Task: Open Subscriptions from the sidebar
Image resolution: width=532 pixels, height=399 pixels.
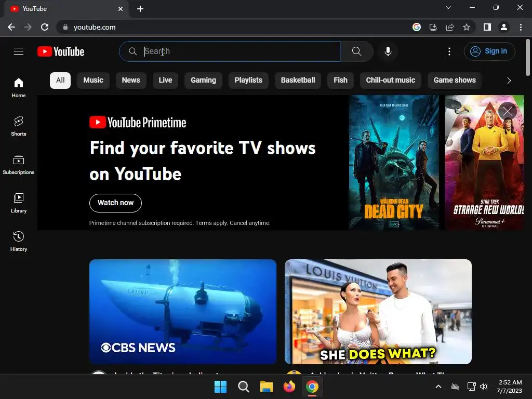Action: (x=19, y=164)
